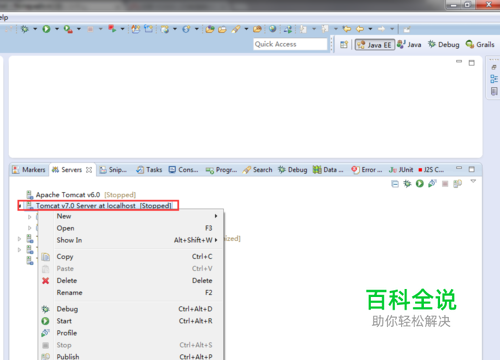
Task: Open the Servers view menu triangle
Action: pos(473,181)
